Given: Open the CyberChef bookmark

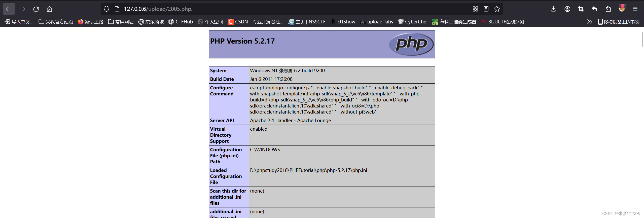Looking at the screenshot, I should click(x=413, y=22).
